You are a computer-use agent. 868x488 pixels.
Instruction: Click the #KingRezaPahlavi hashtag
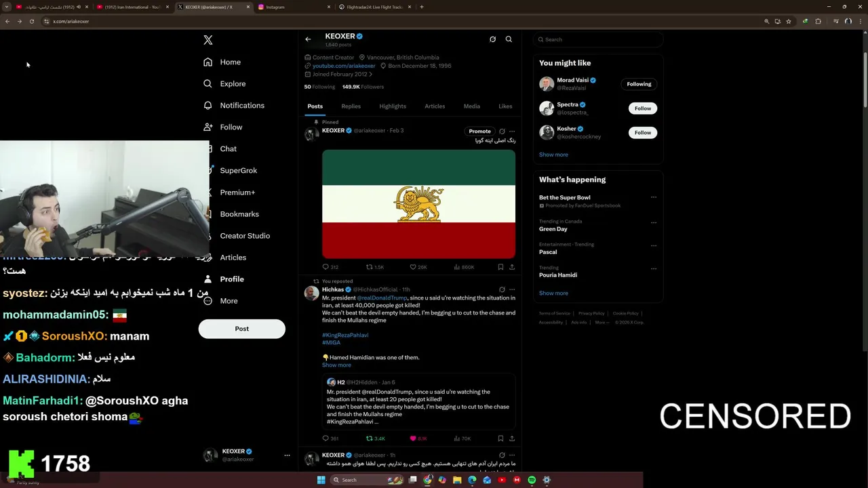click(345, 335)
